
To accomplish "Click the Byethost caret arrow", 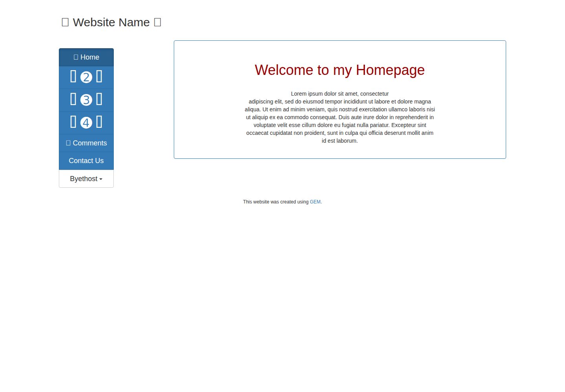I will click(x=101, y=179).
